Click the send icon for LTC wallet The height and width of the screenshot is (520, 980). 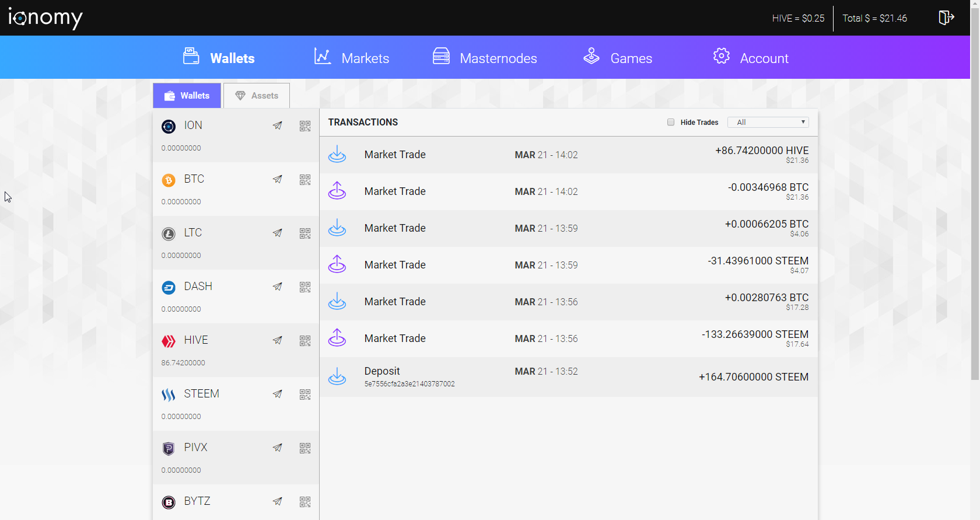click(278, 233)
